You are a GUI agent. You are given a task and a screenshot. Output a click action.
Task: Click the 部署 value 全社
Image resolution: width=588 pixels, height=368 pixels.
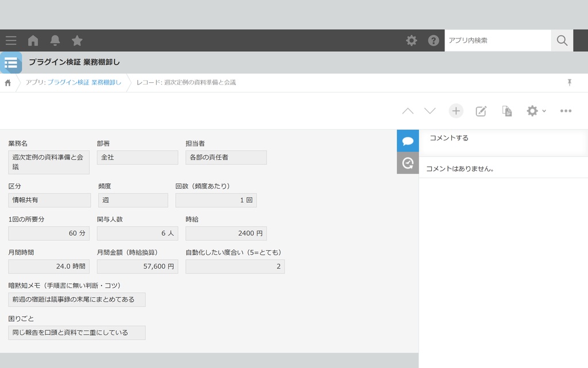tap(137, 158)
